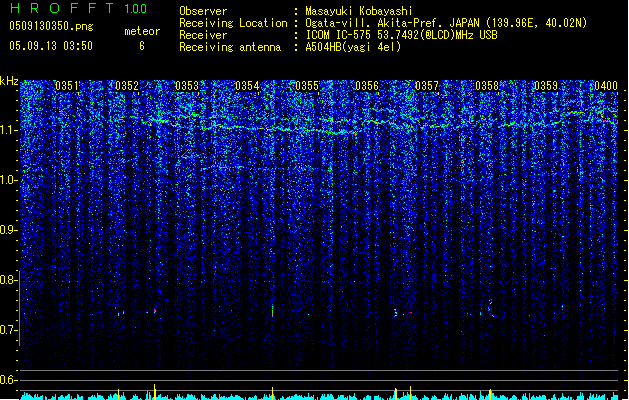Click the 0351 time marker

(x=67, y=85)
